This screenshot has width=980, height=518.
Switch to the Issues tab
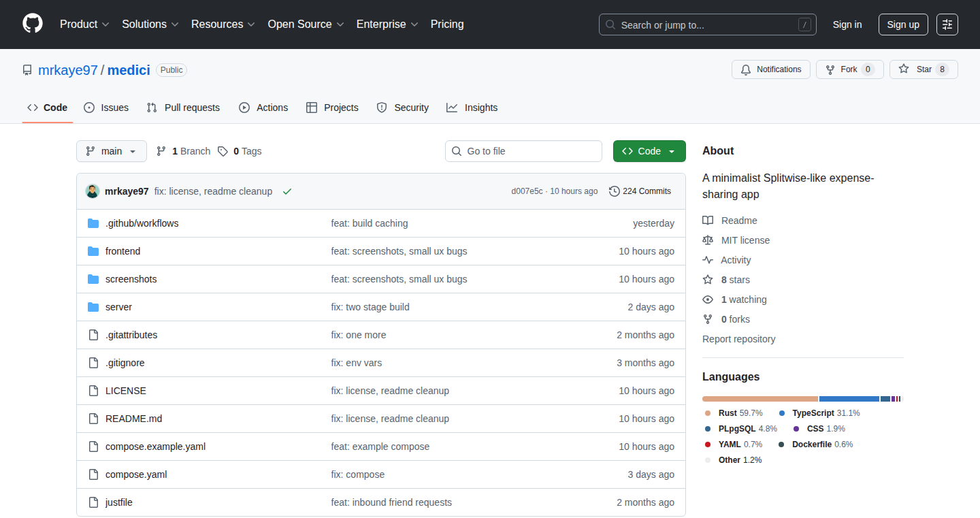pos(106,108)
